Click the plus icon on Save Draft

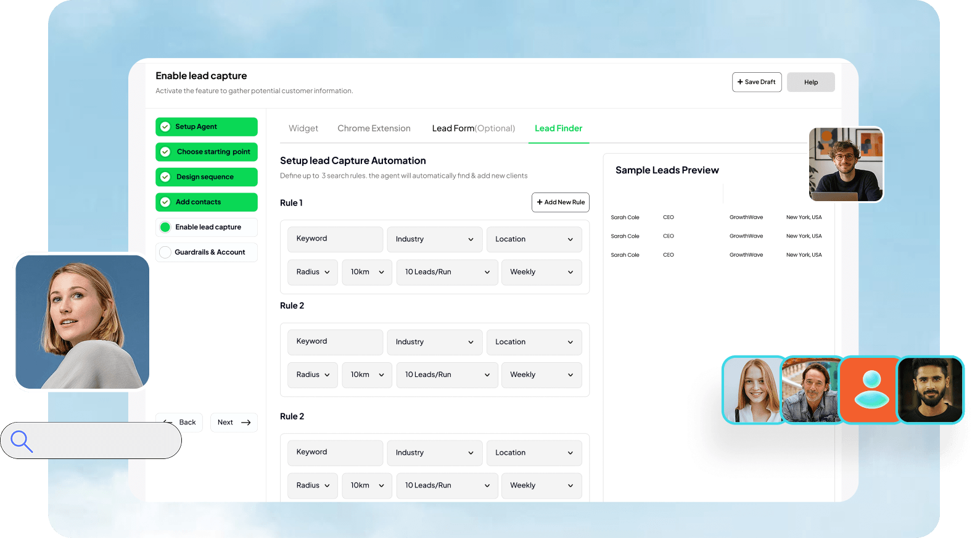(x=740, y=82)
